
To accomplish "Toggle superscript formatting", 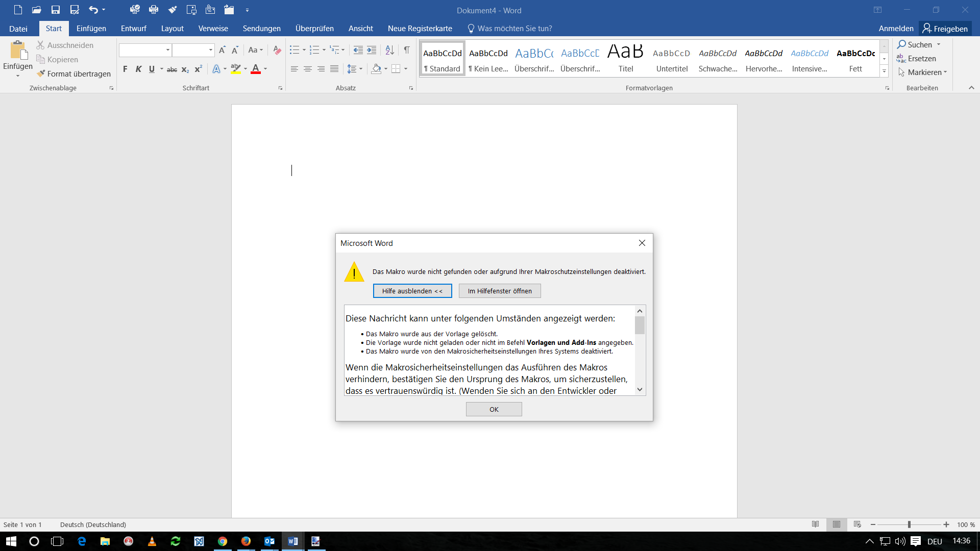I will 199,69.
